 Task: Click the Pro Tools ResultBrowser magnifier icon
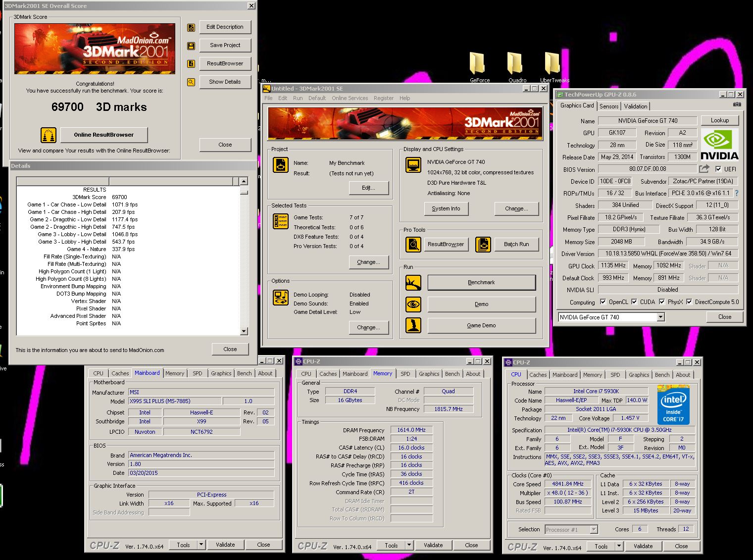413,244
